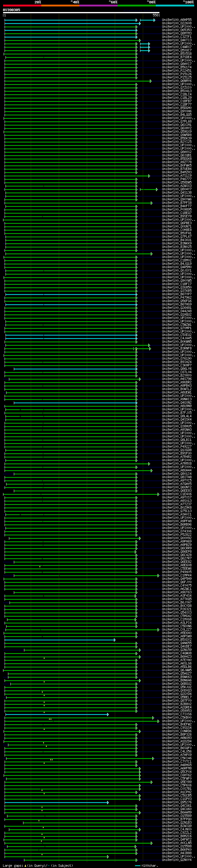Open hit UniRef100_Q22608
Screen dimensions: 197x868
(177, 23)
